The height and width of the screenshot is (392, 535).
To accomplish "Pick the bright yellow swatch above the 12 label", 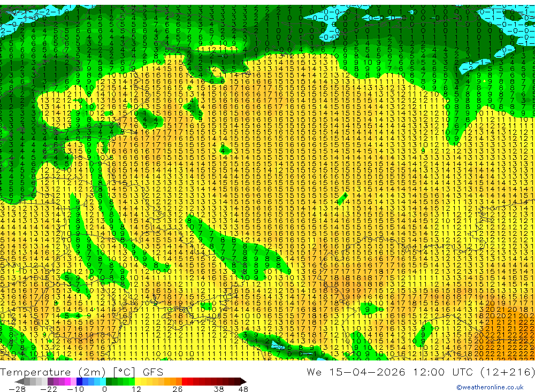I will coord(137,382).
